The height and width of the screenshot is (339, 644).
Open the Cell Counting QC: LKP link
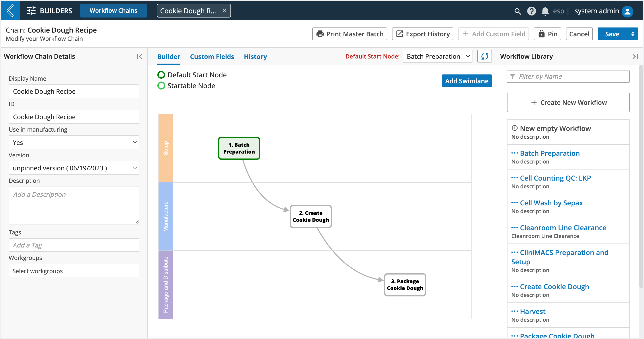point(555,178)
